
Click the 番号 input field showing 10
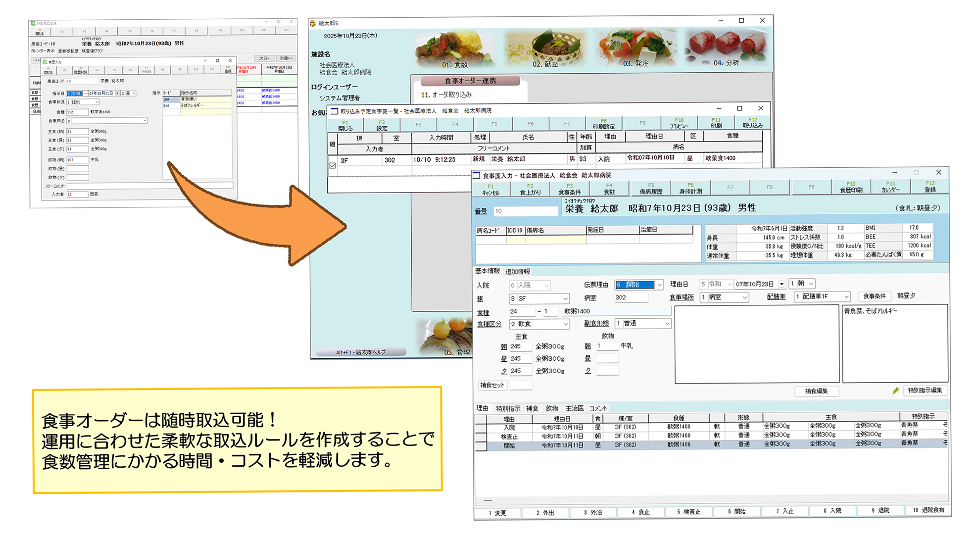[x=526, y=210]
